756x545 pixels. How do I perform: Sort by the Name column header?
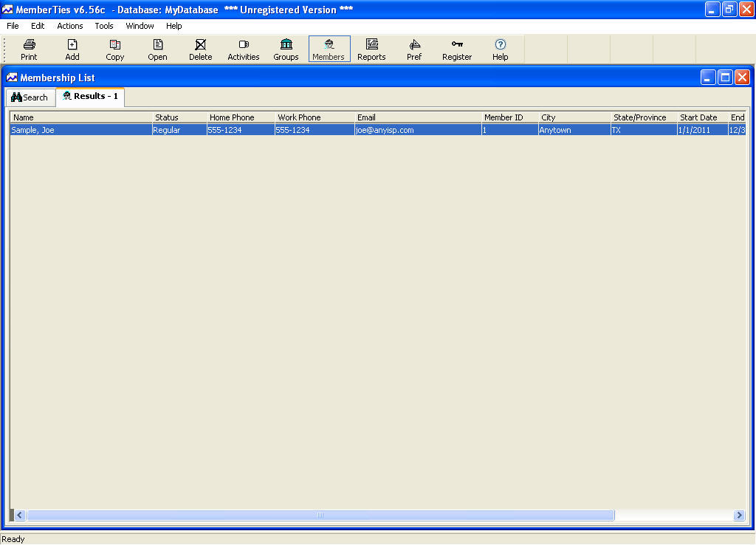(x=81, y=117)
